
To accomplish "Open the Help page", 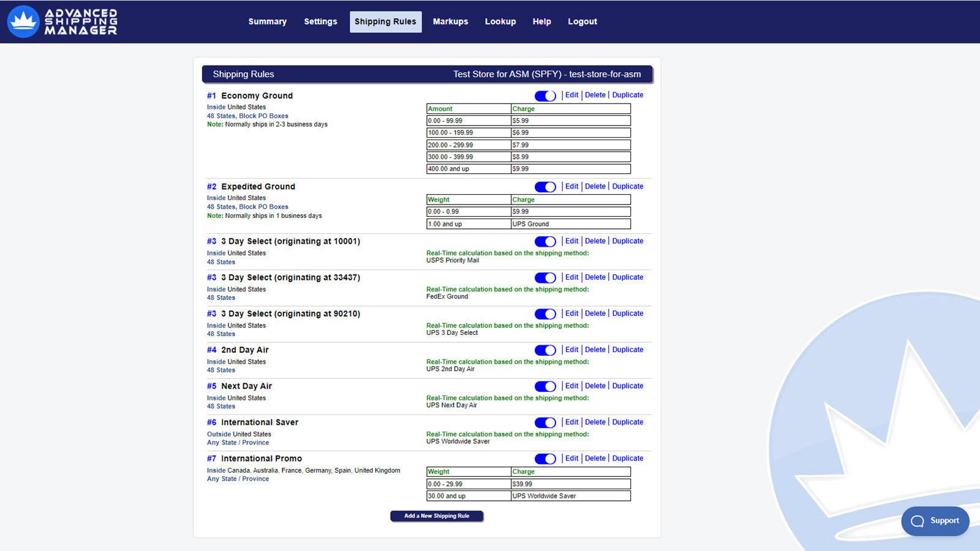I will point(541,21).
